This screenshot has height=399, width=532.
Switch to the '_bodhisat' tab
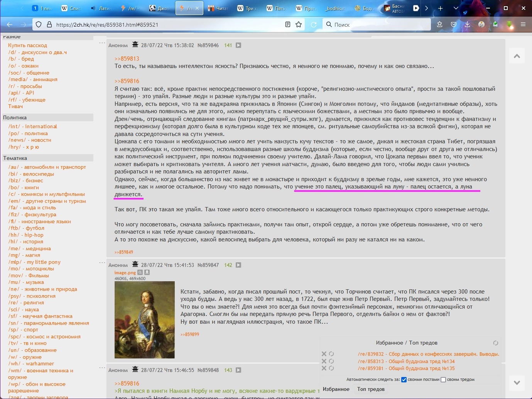point(335,8)
